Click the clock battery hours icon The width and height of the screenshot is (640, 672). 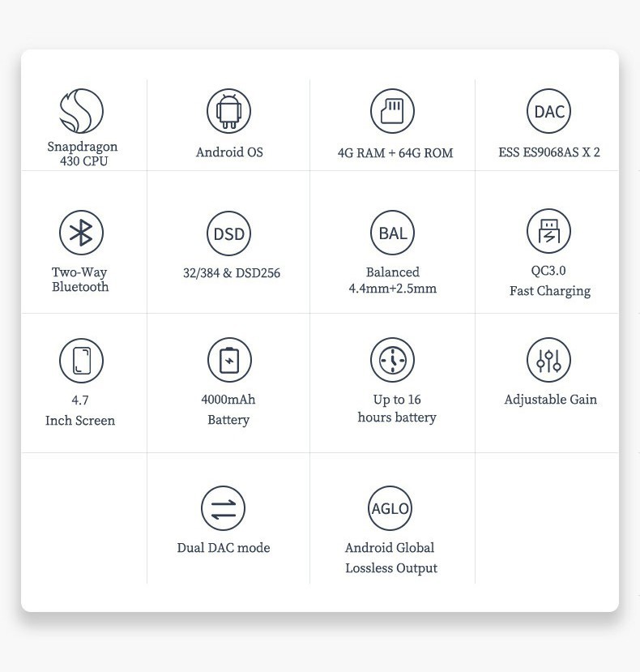click(392, 361)
